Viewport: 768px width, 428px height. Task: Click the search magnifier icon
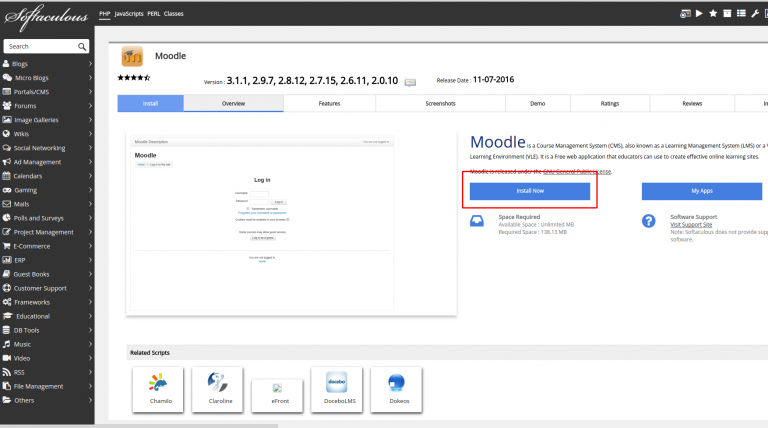click(x=82, y=47)
